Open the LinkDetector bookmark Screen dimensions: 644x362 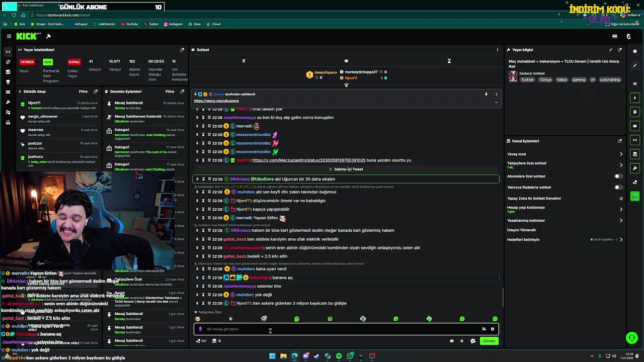[x=104, y=24]
